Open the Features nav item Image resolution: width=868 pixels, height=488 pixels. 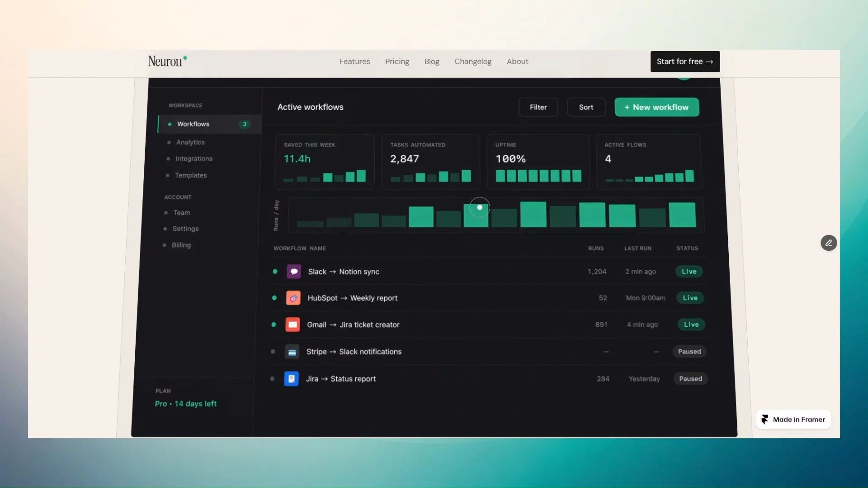pyautogui.click(x=355, y=61)
